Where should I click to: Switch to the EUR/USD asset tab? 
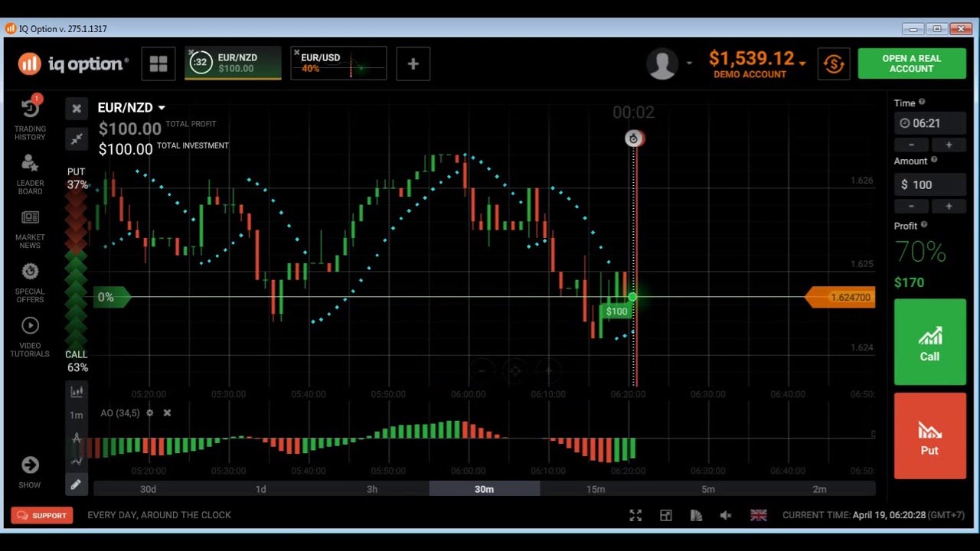[339, 63]
